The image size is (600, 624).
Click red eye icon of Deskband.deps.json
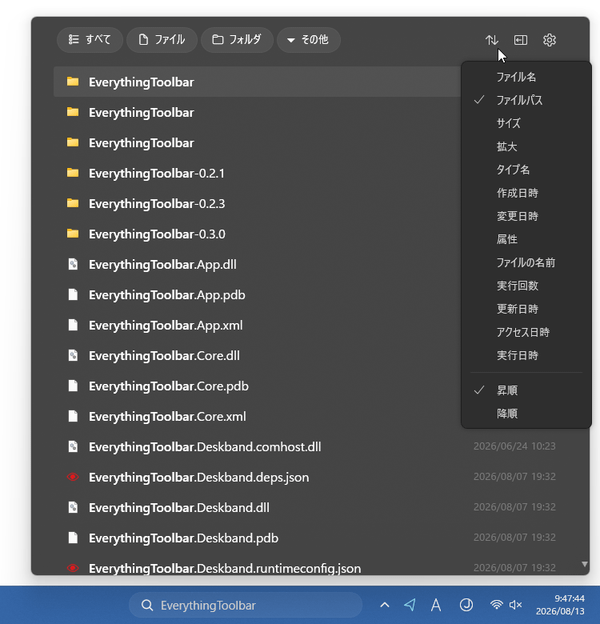tap(73, 477)
